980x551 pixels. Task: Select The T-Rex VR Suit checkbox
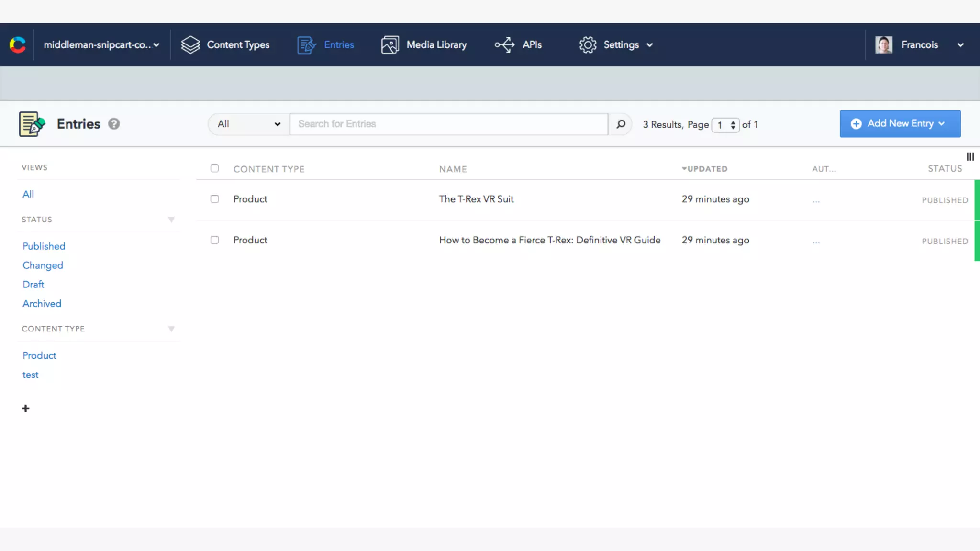coord(214,199)
